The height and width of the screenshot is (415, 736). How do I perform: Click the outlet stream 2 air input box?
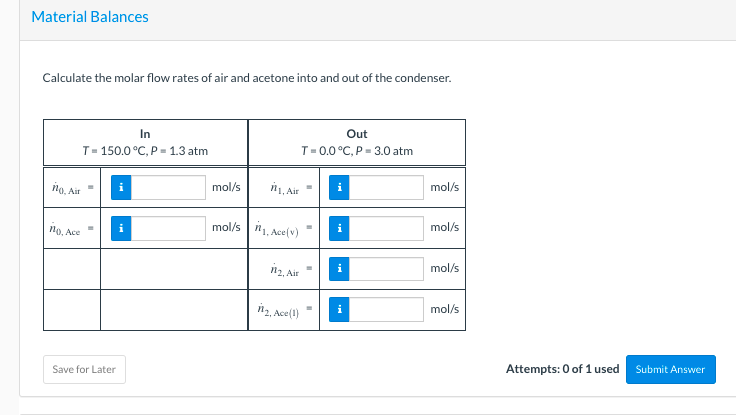point(387,268)
